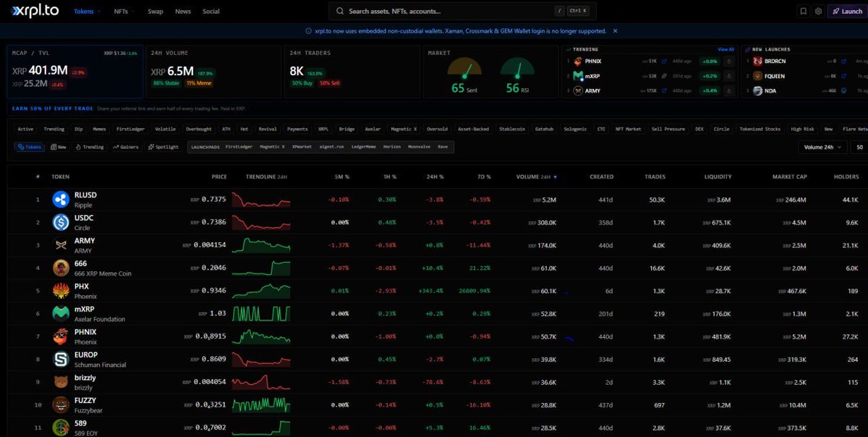Toggle the Trending view filter
This screenshot has height=437, width=868.
point(90,147)
